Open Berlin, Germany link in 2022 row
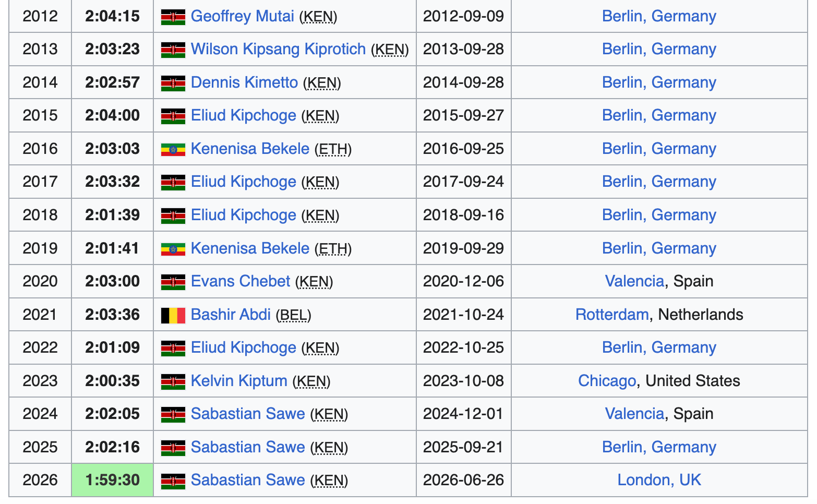Screen dimensions: 817x504 [x=659, y=347]
